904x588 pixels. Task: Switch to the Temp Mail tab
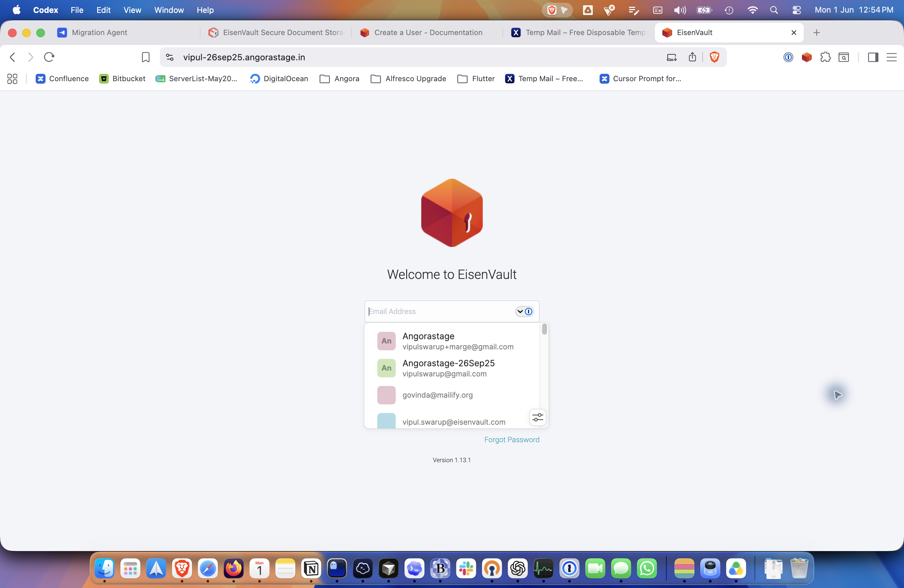coord(579,33)
